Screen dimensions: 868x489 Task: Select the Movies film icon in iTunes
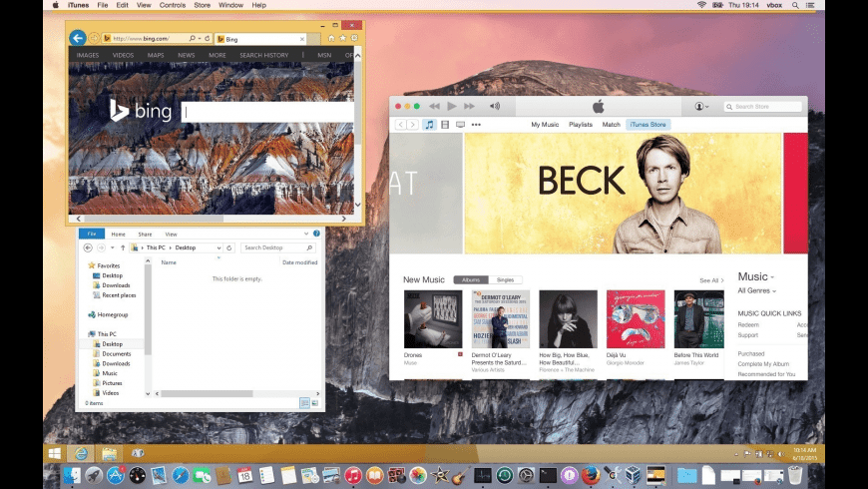pos(445,125)
